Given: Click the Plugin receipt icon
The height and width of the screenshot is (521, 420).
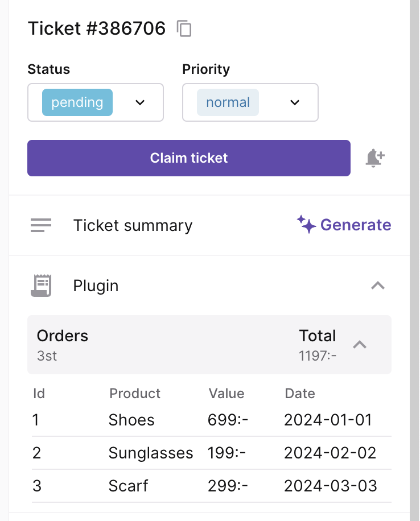Looking at the screenshot, I should click(x=41, y=286).
